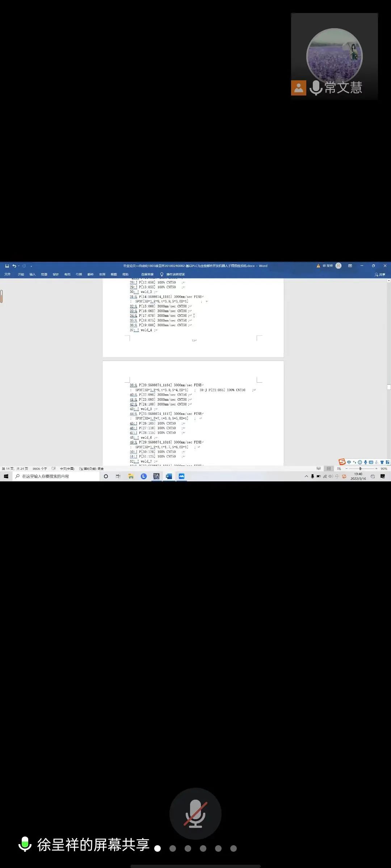The image size is (391, 868).
Task: Switch to the 插入 (Insert) ribbon tab
Action: click(x=33, y=275)
